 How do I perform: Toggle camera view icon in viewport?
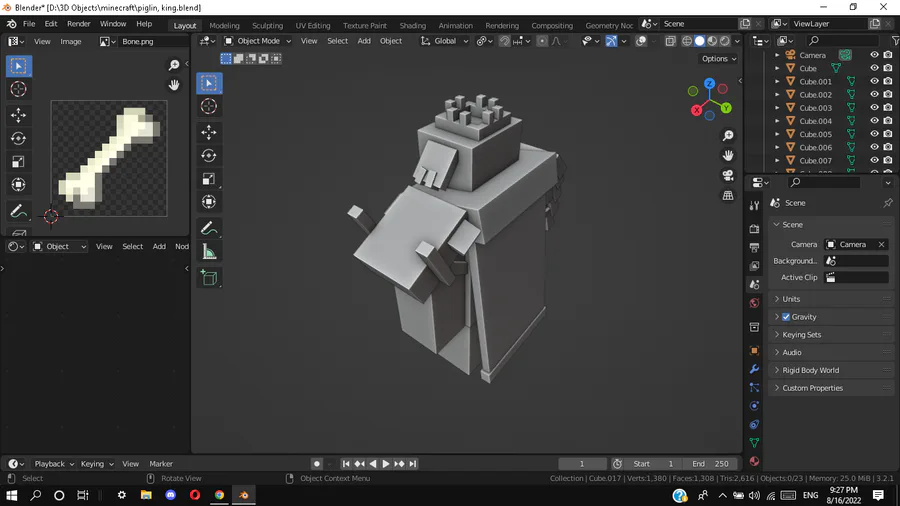pyautogui.click(x=728, y=176)
